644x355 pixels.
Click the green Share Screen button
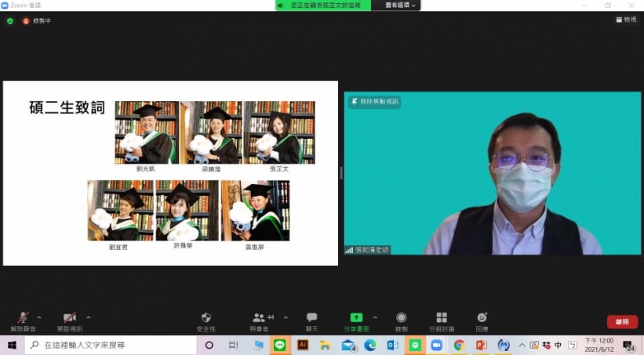coord(356,320)
